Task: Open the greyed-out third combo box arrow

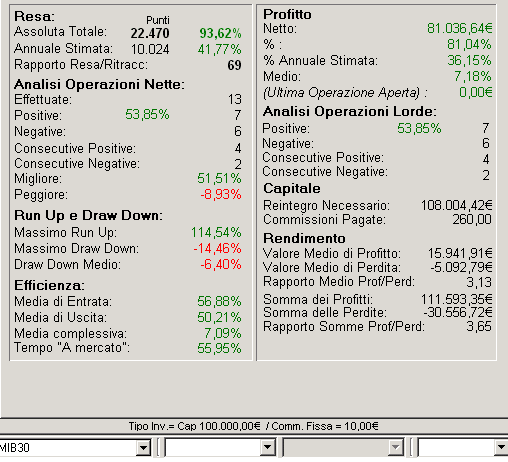Action: coord(396,448)
